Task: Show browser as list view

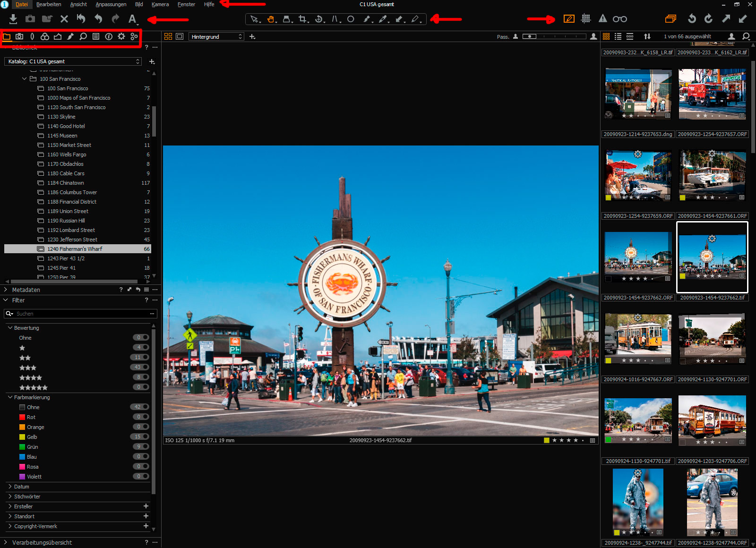Action: pyautogui.click(x=618, y=36)
